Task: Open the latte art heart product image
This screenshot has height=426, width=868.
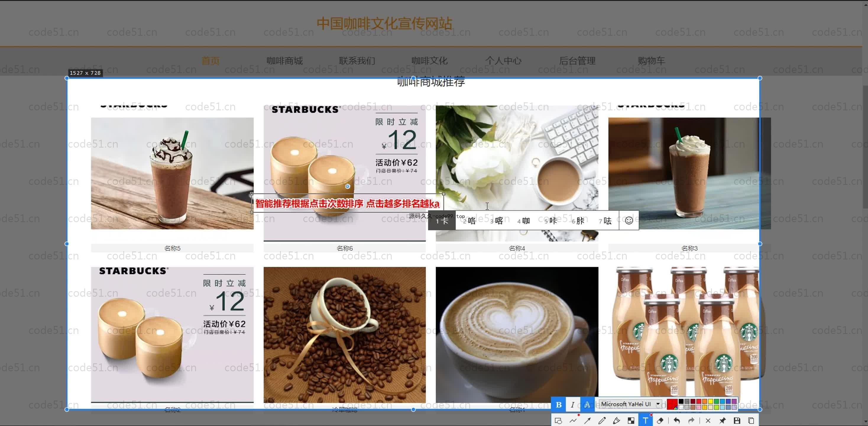Action: [x=517, y=335]
